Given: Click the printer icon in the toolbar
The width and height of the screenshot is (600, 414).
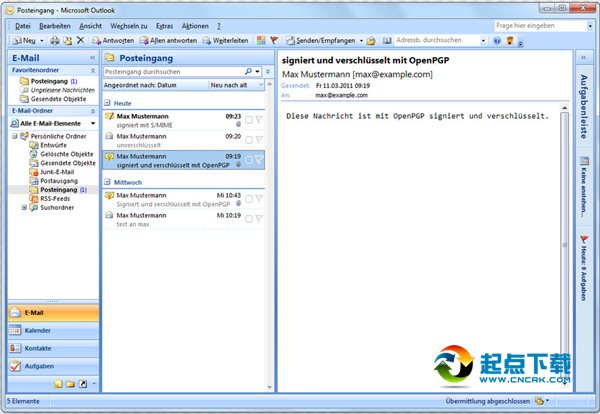Looking at the screenshot, I should [55, 41].
